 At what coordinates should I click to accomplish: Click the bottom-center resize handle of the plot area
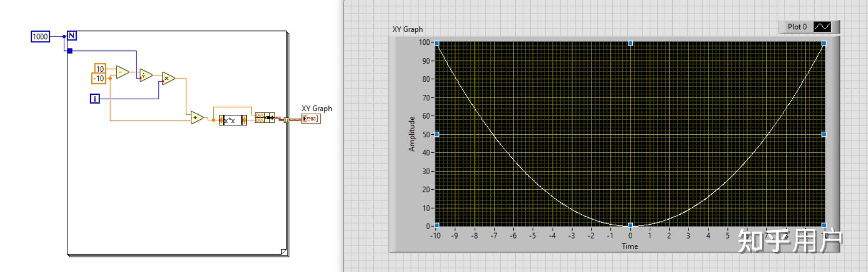point(630,225)
